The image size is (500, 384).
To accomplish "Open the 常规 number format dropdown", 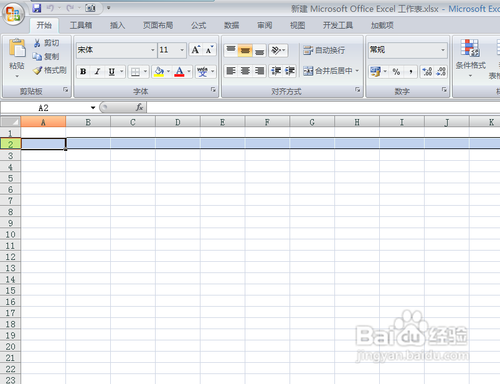I will pyautogui.click(x=443, y=50).
